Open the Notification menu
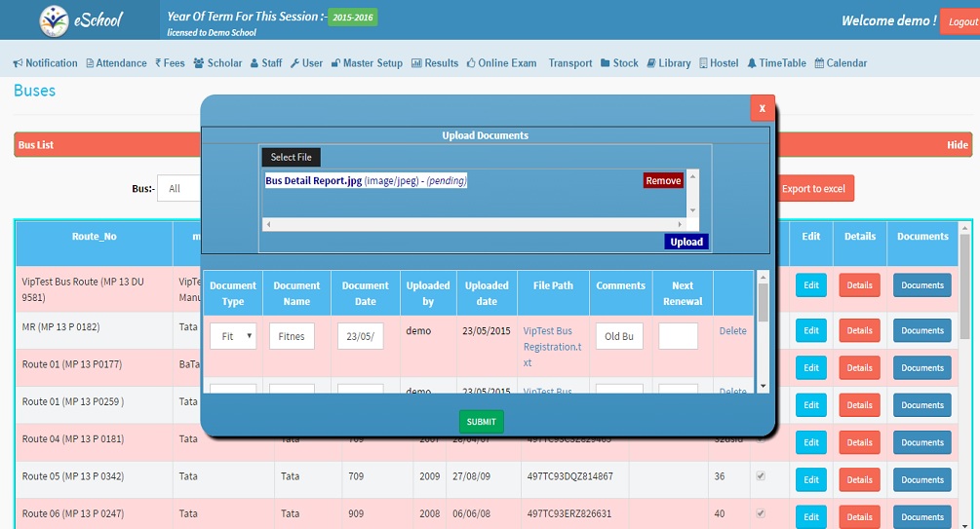This screenshot has width=980, height=529. point(45,63)
